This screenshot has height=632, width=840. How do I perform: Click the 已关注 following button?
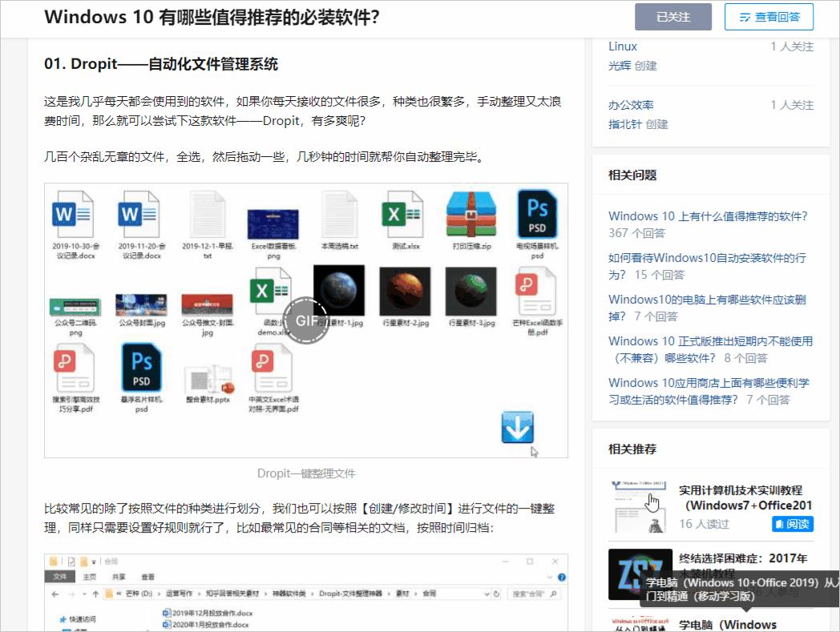(x=672, y=17)
